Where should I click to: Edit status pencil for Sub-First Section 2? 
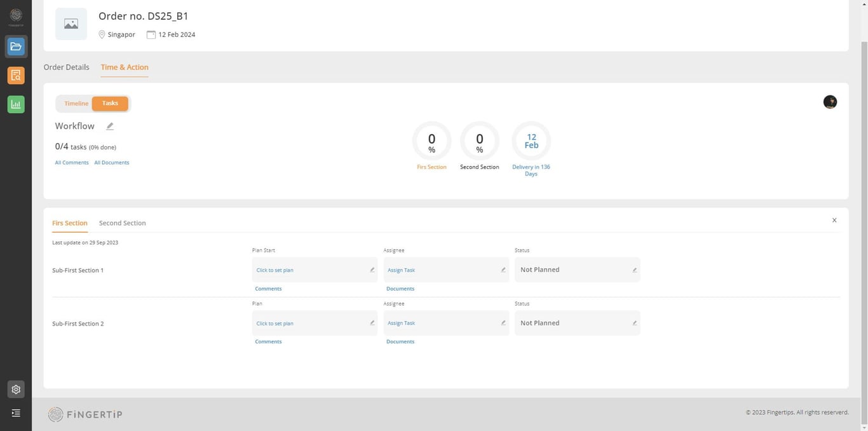pos(634,323)
